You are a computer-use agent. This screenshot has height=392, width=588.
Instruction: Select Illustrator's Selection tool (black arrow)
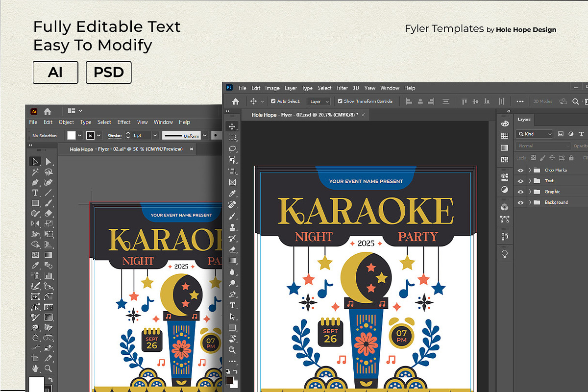tap(35, 162)
